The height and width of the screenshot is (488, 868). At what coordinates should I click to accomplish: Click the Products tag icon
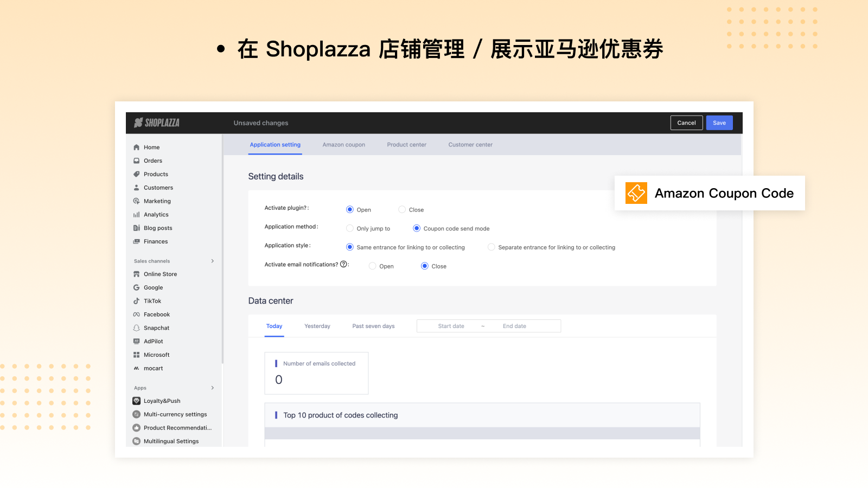137,175
